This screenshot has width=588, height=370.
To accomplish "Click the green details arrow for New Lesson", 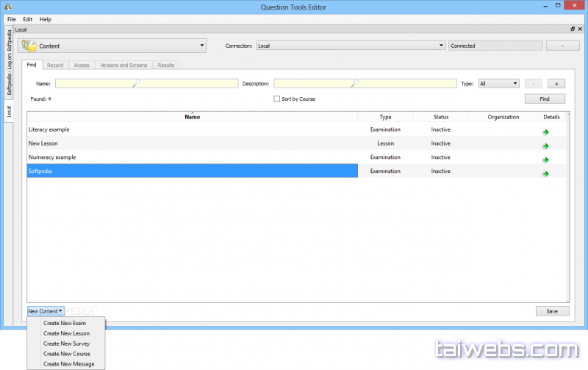I will [546, 146].
